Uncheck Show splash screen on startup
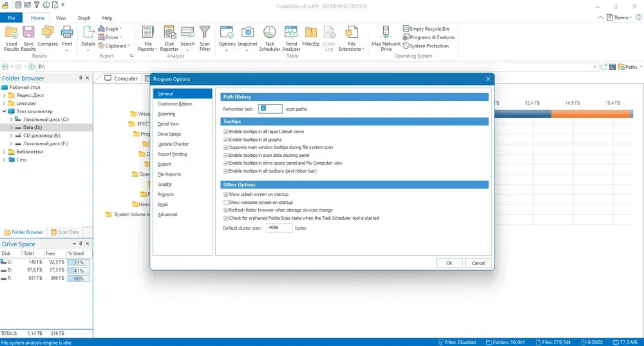644x346 pixels. click(x=226, y=195)
